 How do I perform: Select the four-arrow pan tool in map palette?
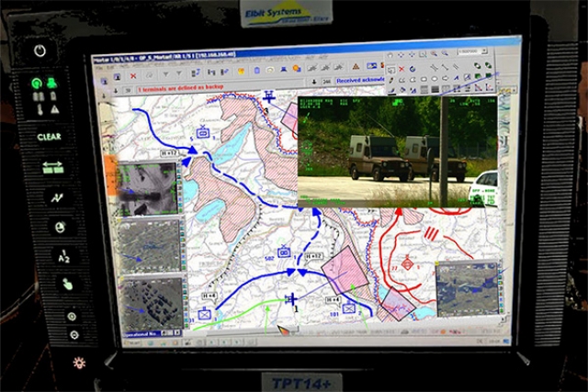(x=401, y=55)
